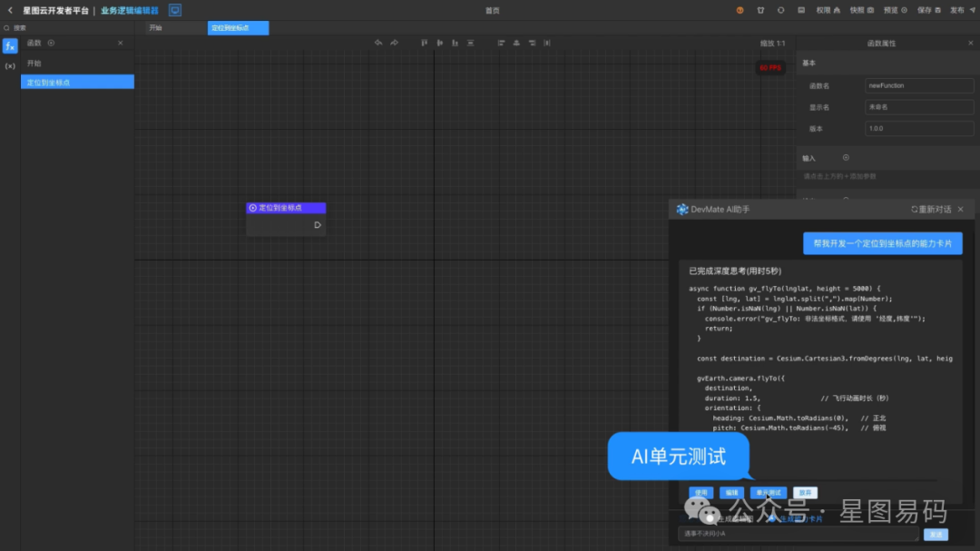Select the 生成能力卡片 mode option
Screen dimensions: 980x551
[795, 519]
